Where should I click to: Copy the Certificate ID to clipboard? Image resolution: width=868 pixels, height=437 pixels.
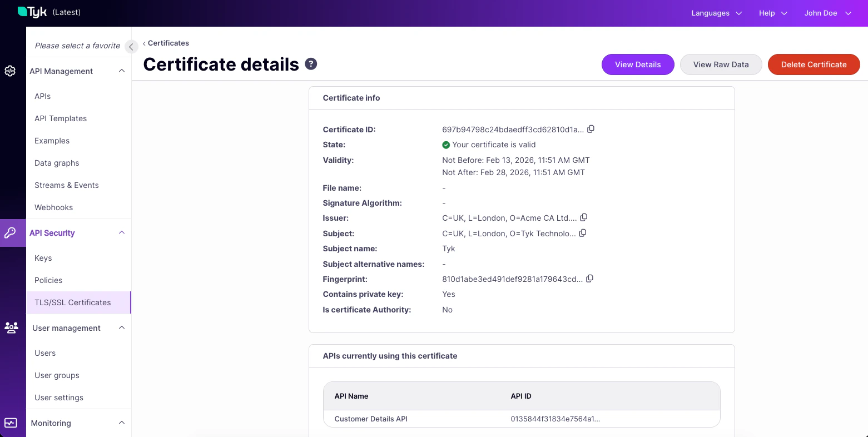click(591, 128)
